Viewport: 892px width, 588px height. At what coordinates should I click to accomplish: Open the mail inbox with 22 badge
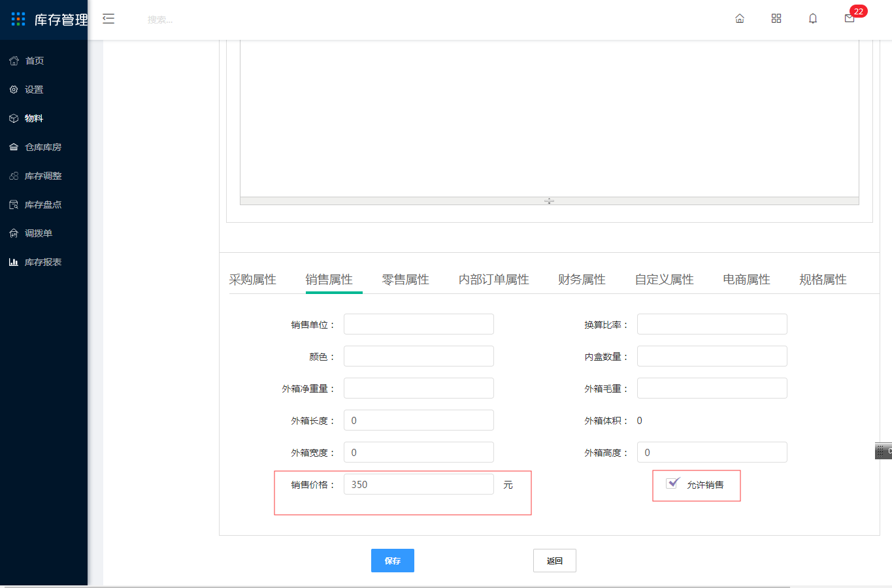click(850, 18)
